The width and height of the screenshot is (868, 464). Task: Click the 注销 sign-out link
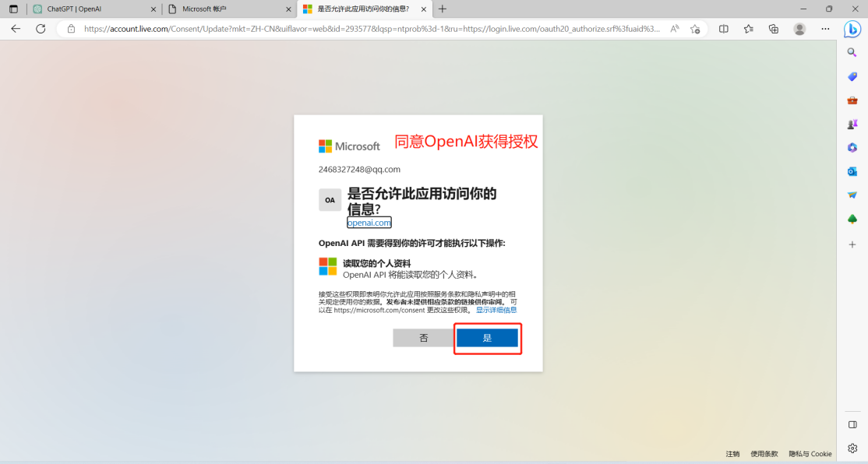point(732,453)
